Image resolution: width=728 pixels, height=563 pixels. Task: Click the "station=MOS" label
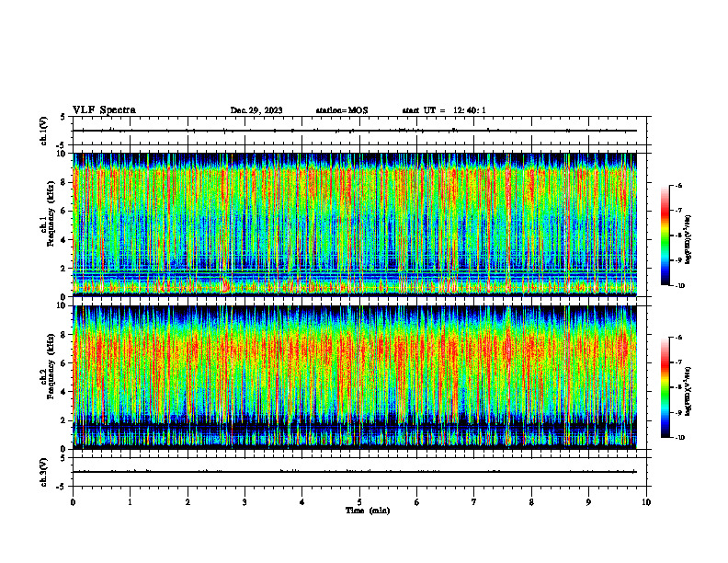tap(342, 110)
